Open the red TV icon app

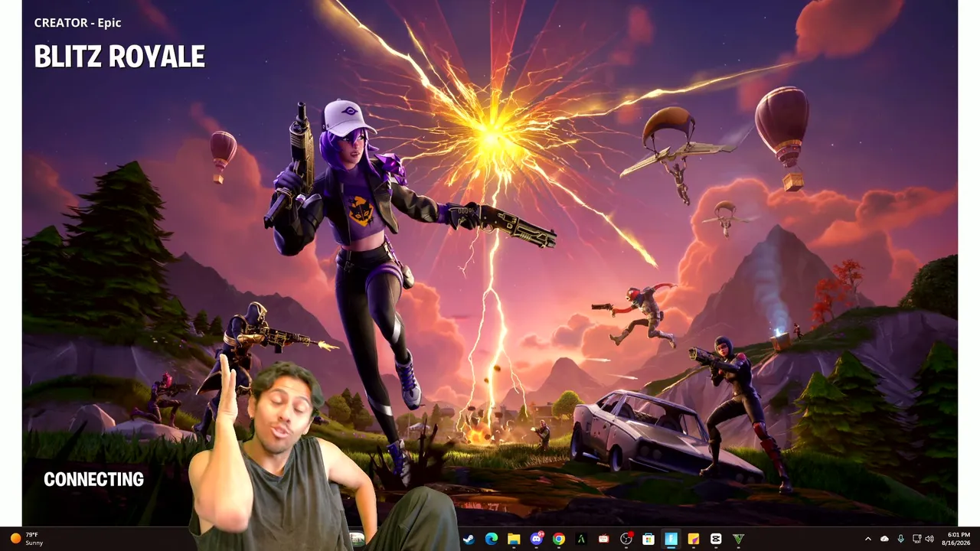pyautogui.click(x=603, y=540)
